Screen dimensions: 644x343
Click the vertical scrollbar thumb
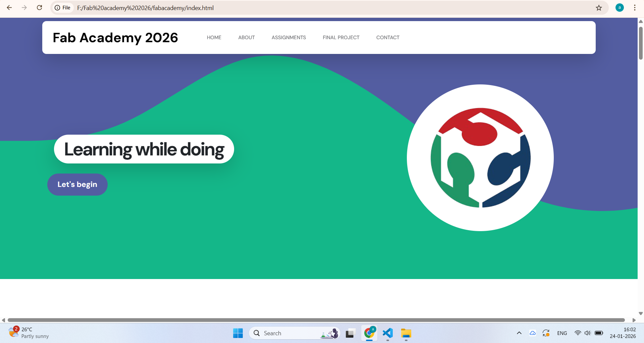tap(641, 43)
